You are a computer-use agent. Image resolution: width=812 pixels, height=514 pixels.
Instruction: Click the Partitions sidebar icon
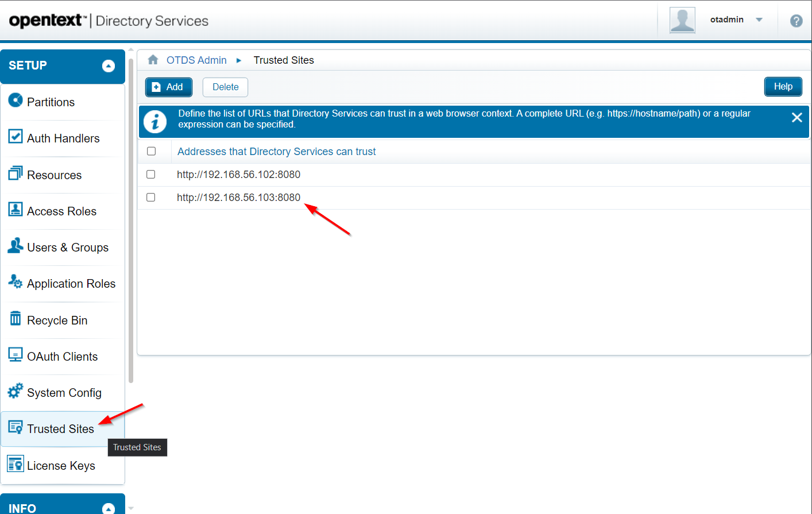coord(16,101)
